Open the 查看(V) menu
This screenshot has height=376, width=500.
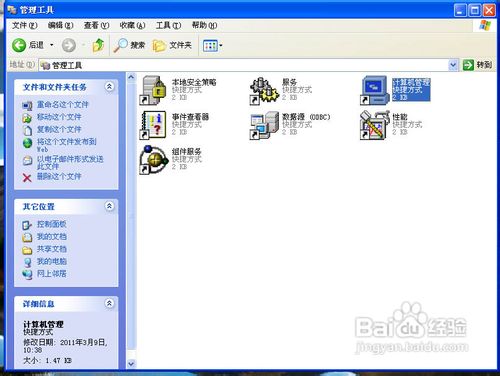(96, 25)
